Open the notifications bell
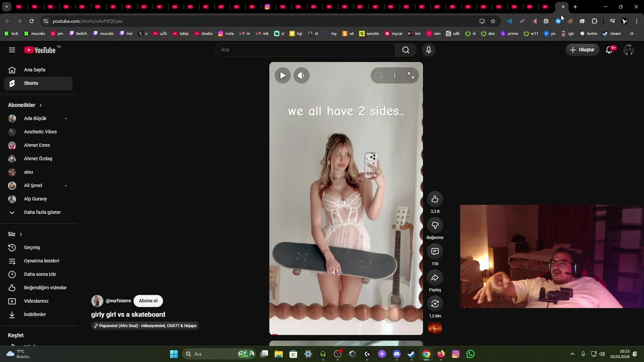The width and height of the screenshot is (644, 362). click(609, 50)
